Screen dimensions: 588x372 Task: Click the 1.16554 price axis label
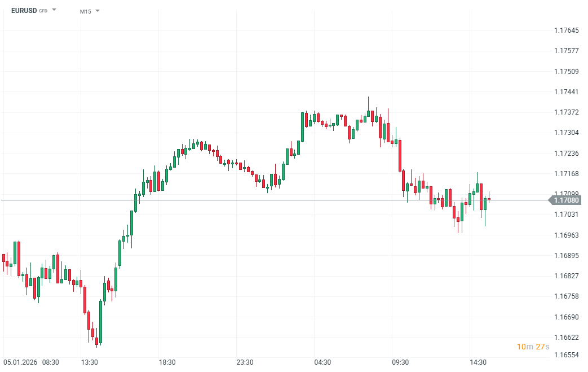(567, 355)
